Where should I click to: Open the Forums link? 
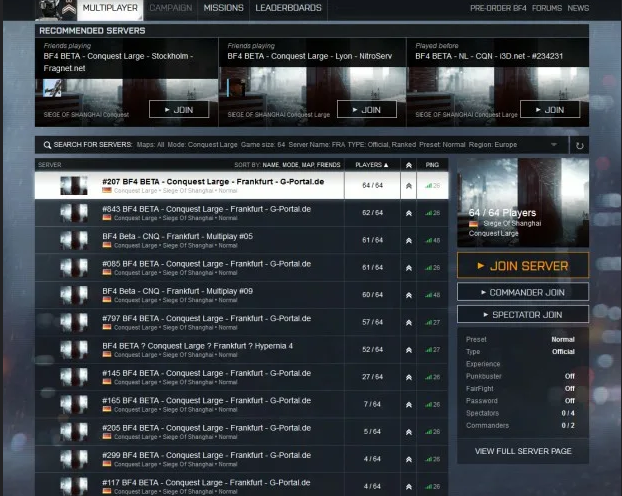point(547,8)
